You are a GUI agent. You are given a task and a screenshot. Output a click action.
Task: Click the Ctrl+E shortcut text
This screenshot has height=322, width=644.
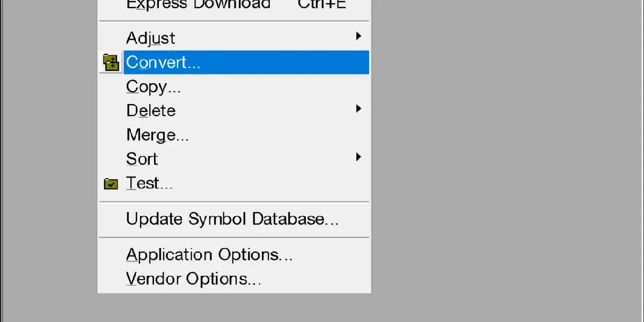tap(322, 5)
